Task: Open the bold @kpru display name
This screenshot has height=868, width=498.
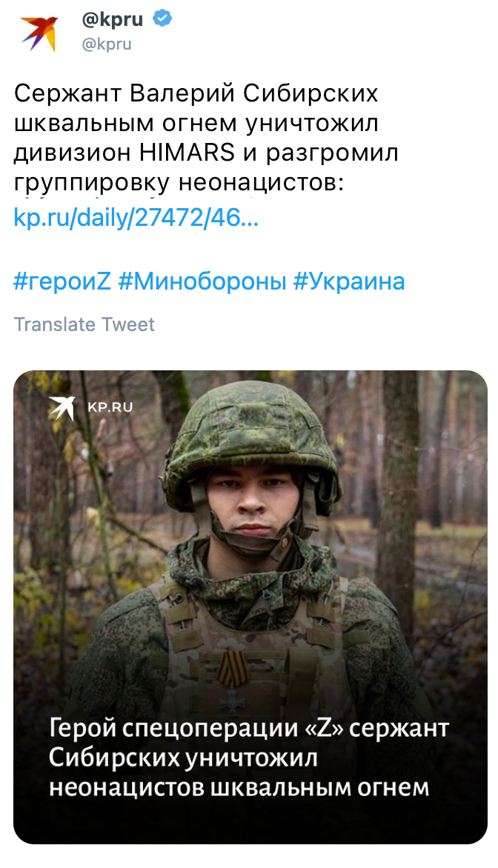Action: click(x=113, y=21)
